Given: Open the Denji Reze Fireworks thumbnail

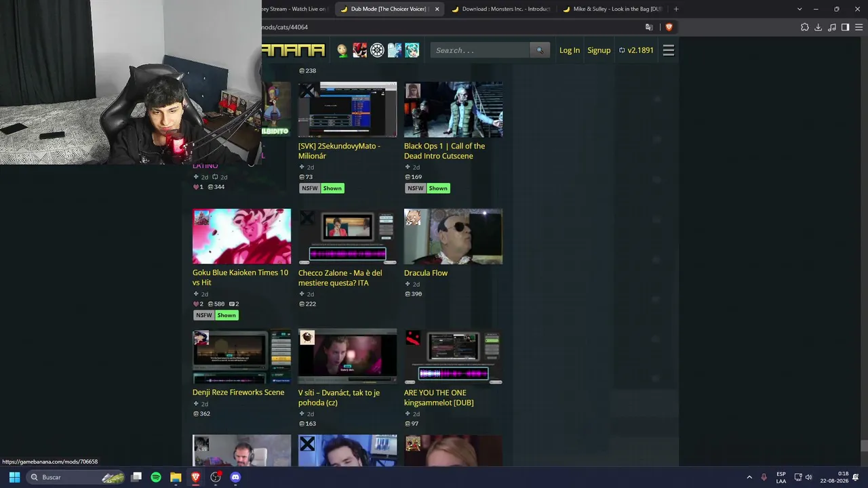Looking at the screenshot, I should [242, 357].
